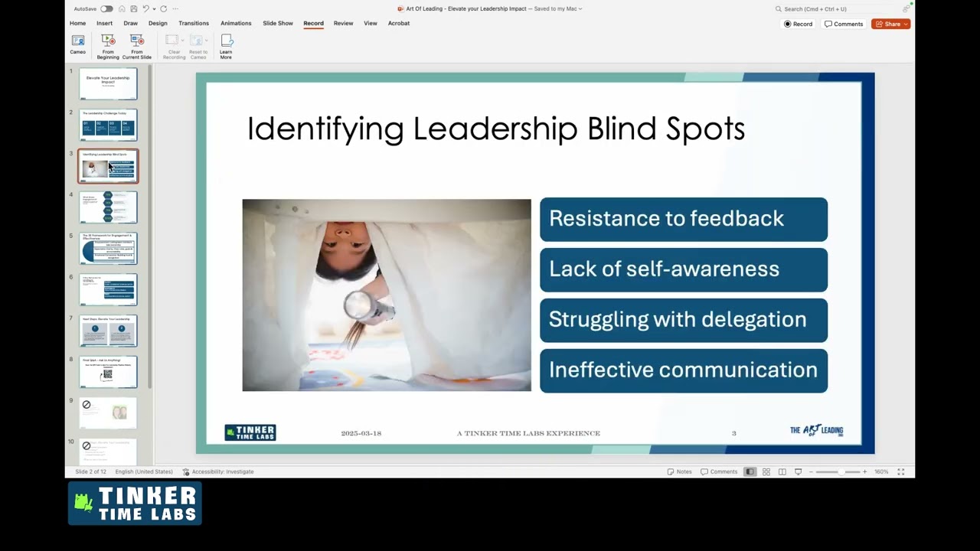This screenshot has width=980, height=551.
Task: Select slide 4 thumbnail in the slide panel
Action: click(108, 208)
